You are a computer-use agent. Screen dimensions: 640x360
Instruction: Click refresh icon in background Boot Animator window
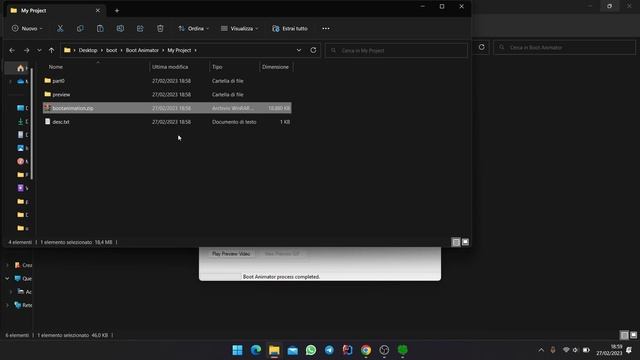pos(482,47)
